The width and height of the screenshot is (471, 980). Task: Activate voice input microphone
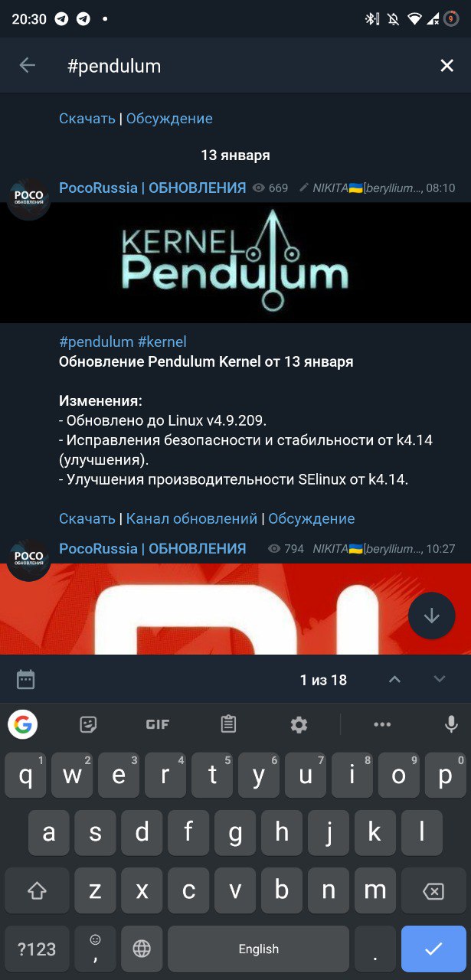(x=451, y=724)
